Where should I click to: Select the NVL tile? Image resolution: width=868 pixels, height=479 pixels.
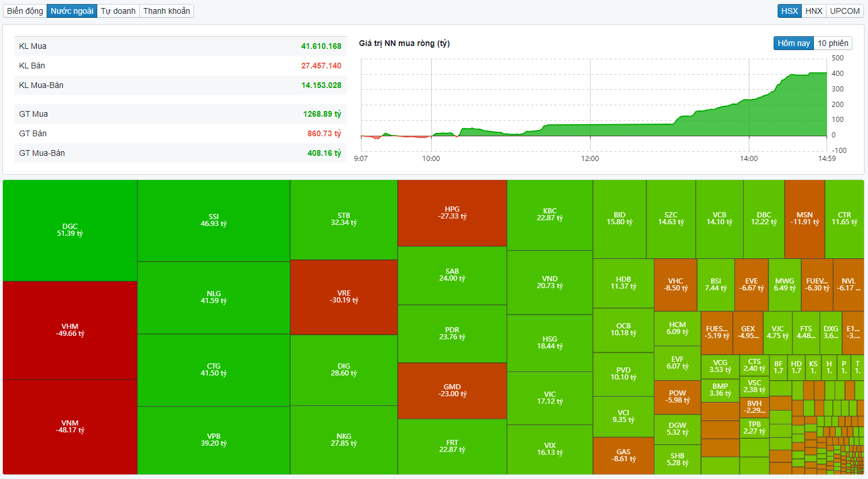tap(848, 285)
